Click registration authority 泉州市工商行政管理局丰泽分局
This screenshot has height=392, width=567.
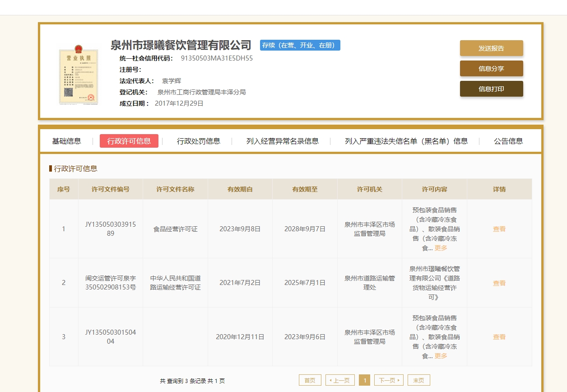[201, 92]
